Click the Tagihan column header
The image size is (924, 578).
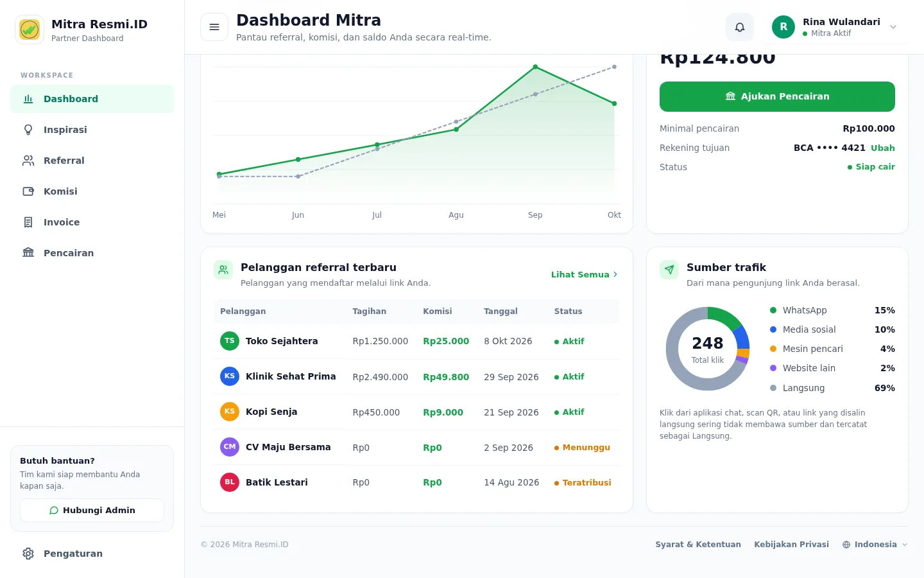coord(370,311)
